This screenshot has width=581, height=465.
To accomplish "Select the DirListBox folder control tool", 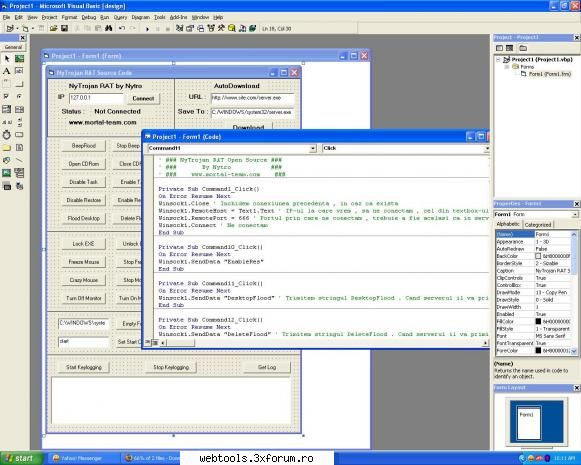I will coord(7,148).
